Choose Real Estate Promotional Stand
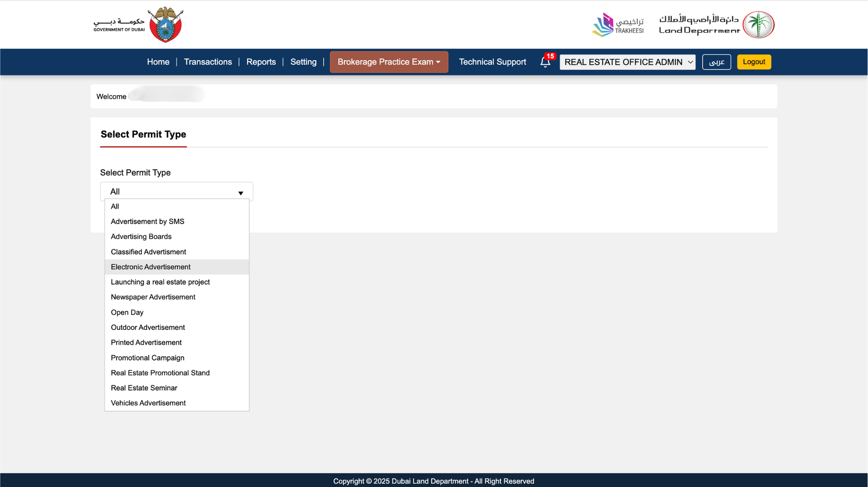The image size is (868, 487). (x=160, y=373)
